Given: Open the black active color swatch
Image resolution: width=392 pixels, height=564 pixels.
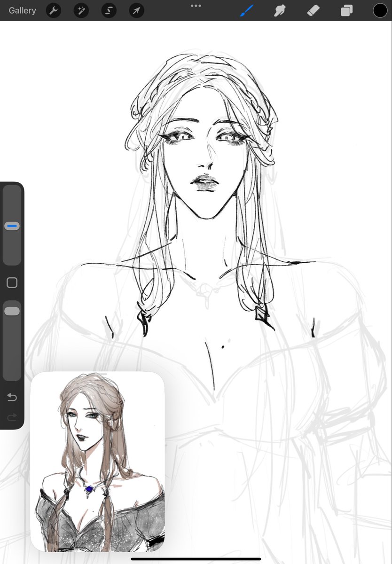Looking at the screenshot, I should coord(380,10).
